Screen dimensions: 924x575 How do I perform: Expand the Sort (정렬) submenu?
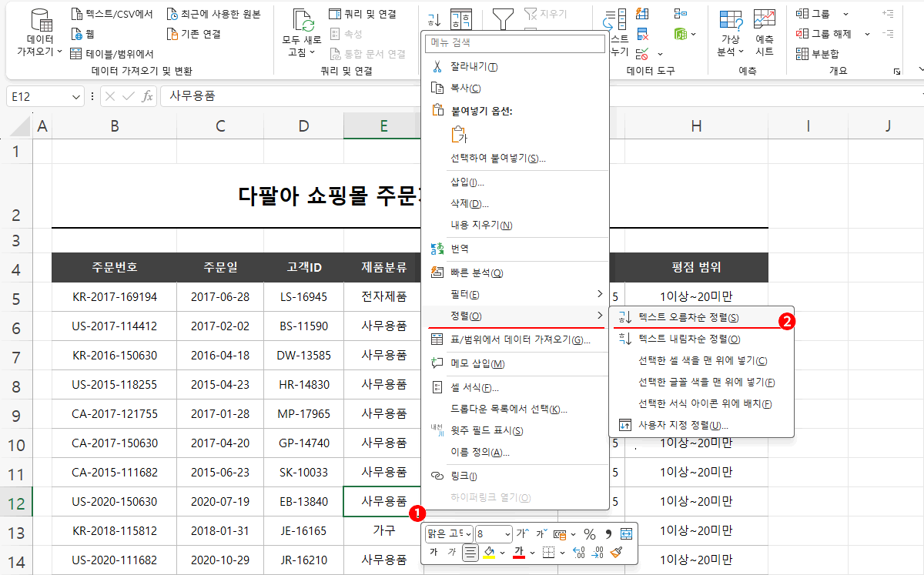(517, 316)
